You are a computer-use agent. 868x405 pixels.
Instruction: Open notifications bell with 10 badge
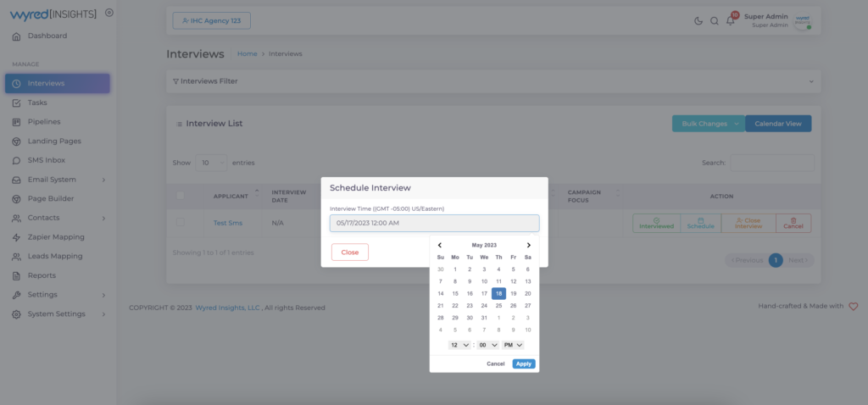point(732,20)
